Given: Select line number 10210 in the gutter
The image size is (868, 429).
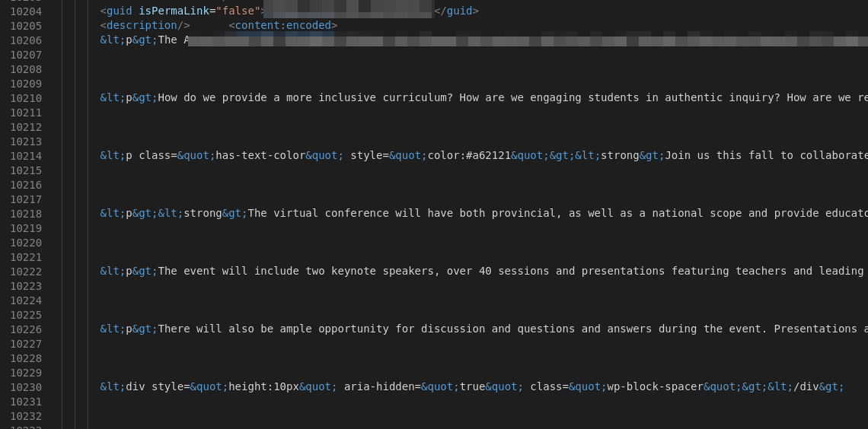Looking at the screenshot, I should 25,98.
